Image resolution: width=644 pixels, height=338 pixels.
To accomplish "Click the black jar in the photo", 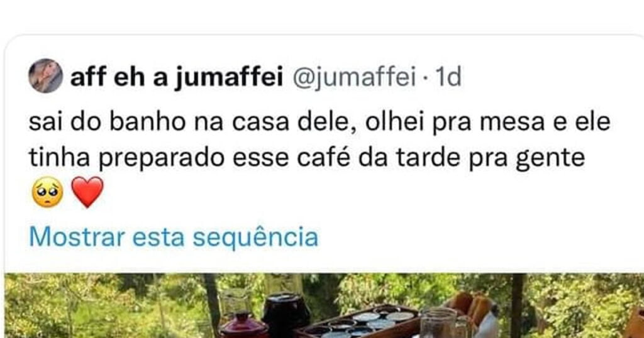I will [x=285, y=314].
